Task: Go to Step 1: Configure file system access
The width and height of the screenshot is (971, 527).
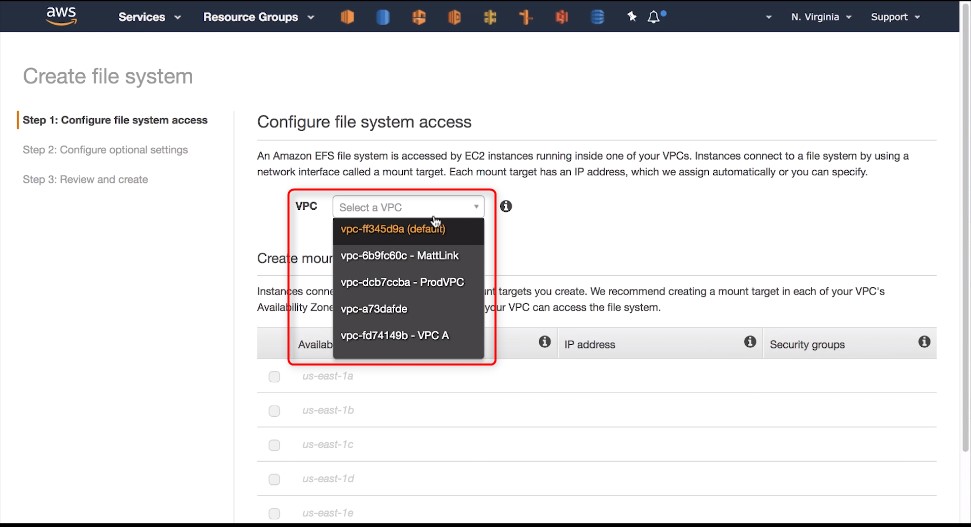Action: (x=115, y=120)
